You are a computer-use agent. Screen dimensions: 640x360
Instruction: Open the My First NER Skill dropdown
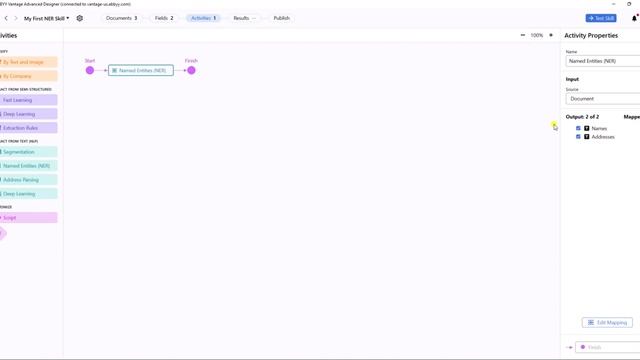(x=46, y=18)
